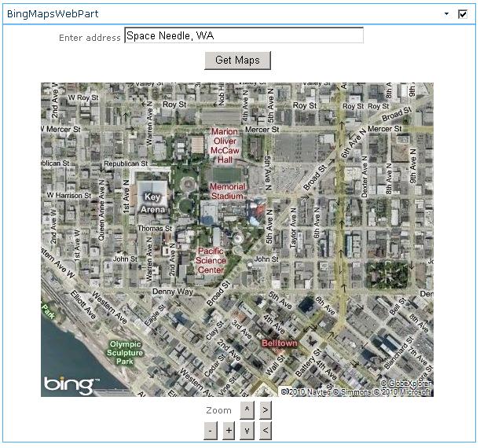Click the Vine St street label
The width and height of the screenshot is (480, 448).
coord(228,384)
